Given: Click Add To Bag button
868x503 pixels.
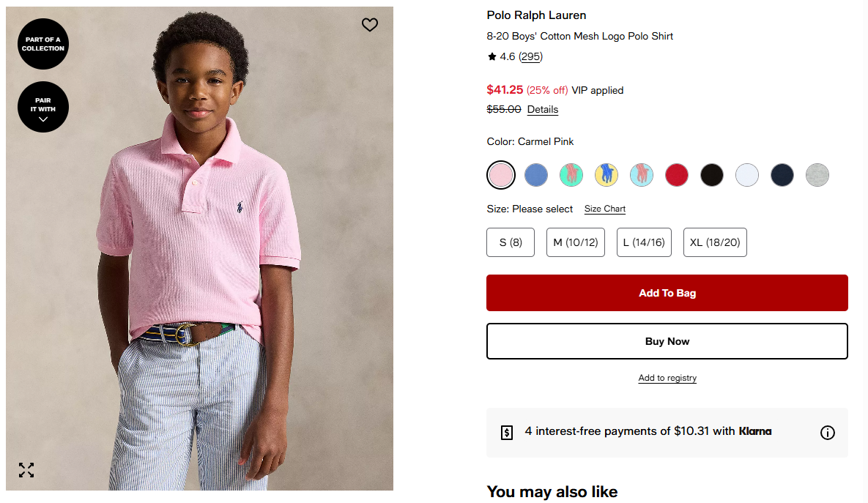Looking at the screenshot, I should 667,293.
